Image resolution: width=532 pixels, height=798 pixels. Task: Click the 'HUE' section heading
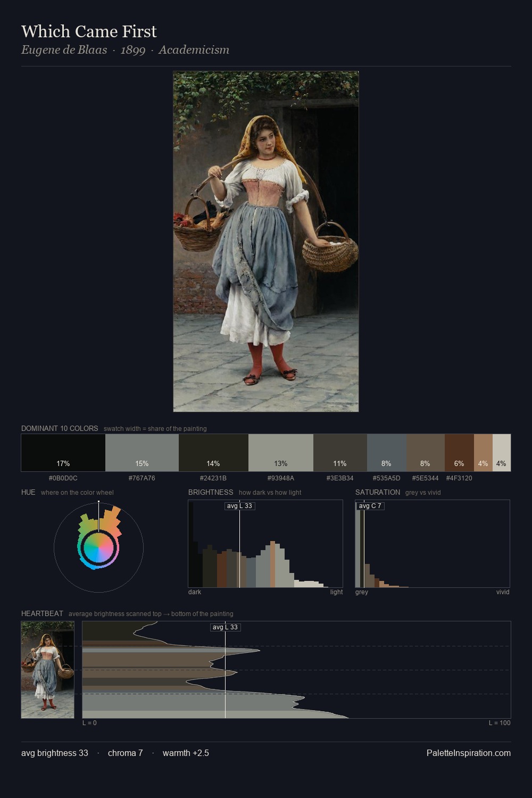28,492
